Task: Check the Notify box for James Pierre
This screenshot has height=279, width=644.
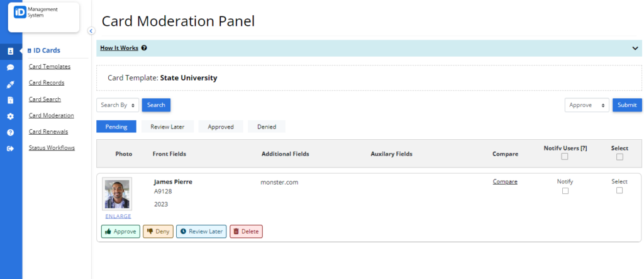Action: (565, 191)
